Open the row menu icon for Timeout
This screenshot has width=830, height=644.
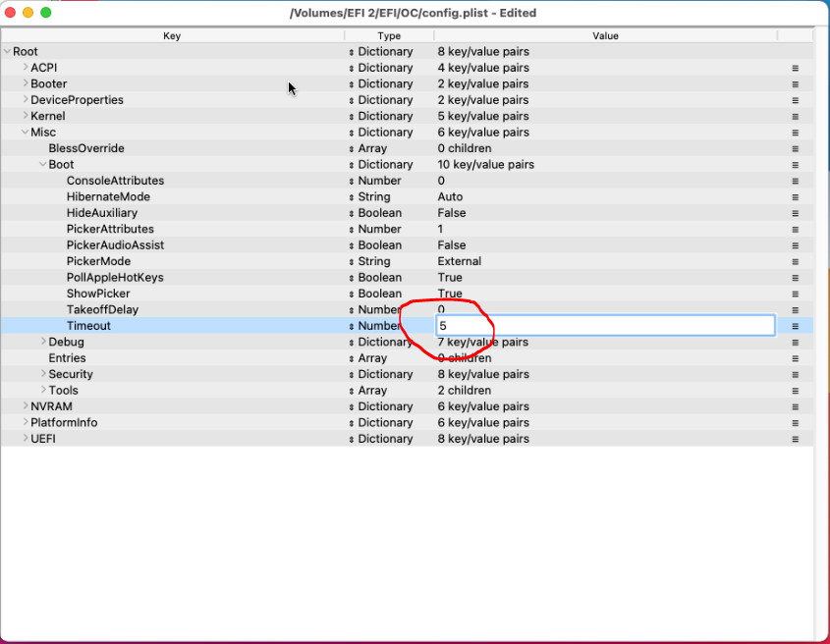pyautogui.click(x=795, y=327)
